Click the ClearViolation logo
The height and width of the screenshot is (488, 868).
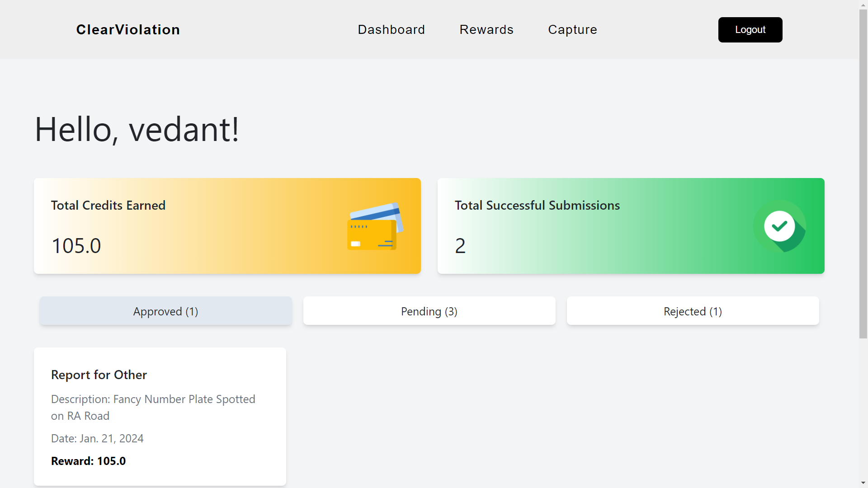pos(128,30)
